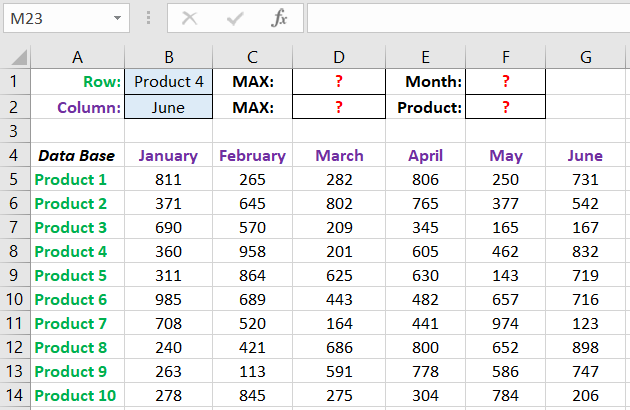Image resolution: width=630 pixels, height=410 pixels.
Task: Select column D header
Action: pyautogui.click(x=339, y=57)
